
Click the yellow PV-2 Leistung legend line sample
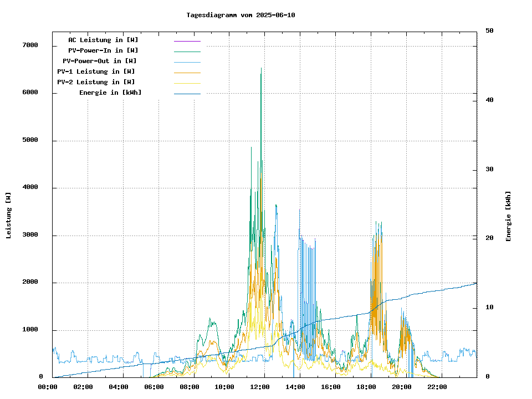tap(187, 83)
